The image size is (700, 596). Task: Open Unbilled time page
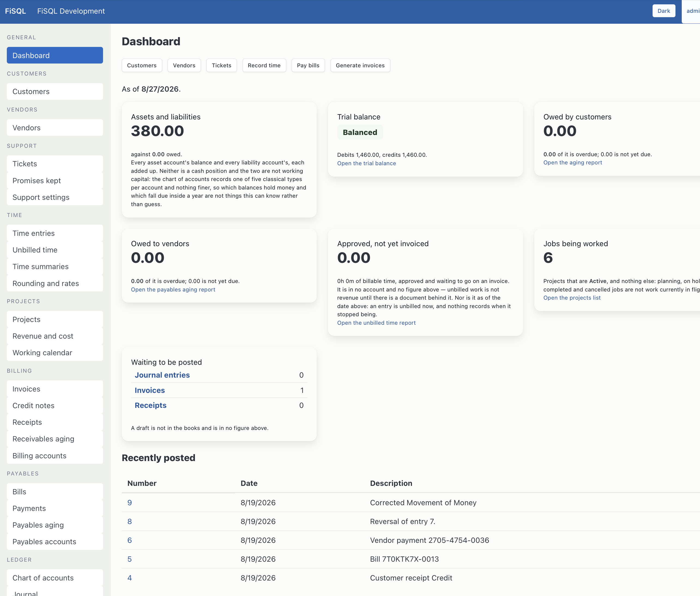pyautogui.click(x=55, y=250)
